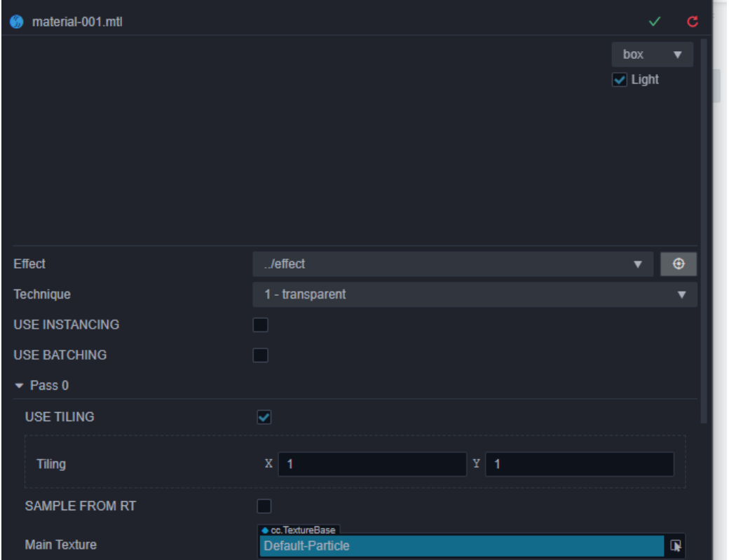Disable the Light checkbox
Viewport: 729px width, 560px height.
click(x=619, y=80)
